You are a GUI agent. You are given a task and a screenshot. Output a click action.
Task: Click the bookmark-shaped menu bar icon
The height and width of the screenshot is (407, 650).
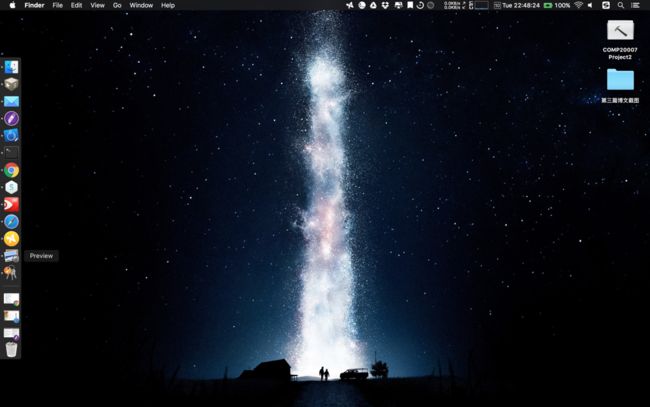[x=410, y=5]
